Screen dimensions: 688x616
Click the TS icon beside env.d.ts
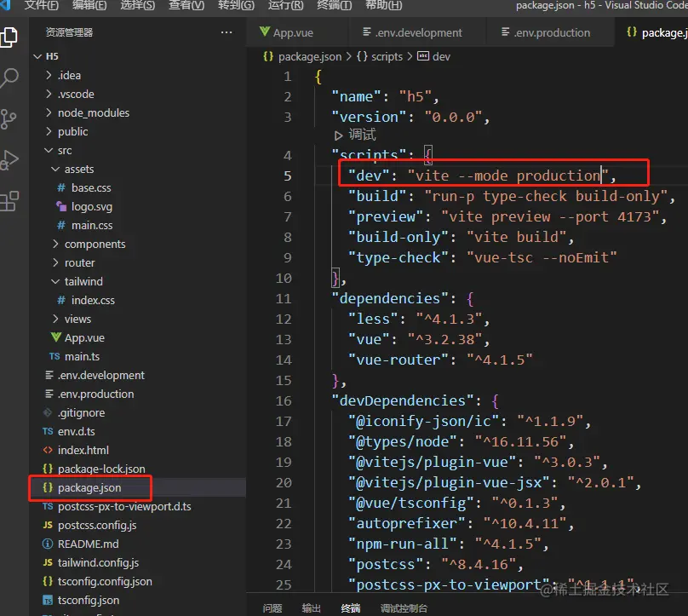[x=48, y=431]
